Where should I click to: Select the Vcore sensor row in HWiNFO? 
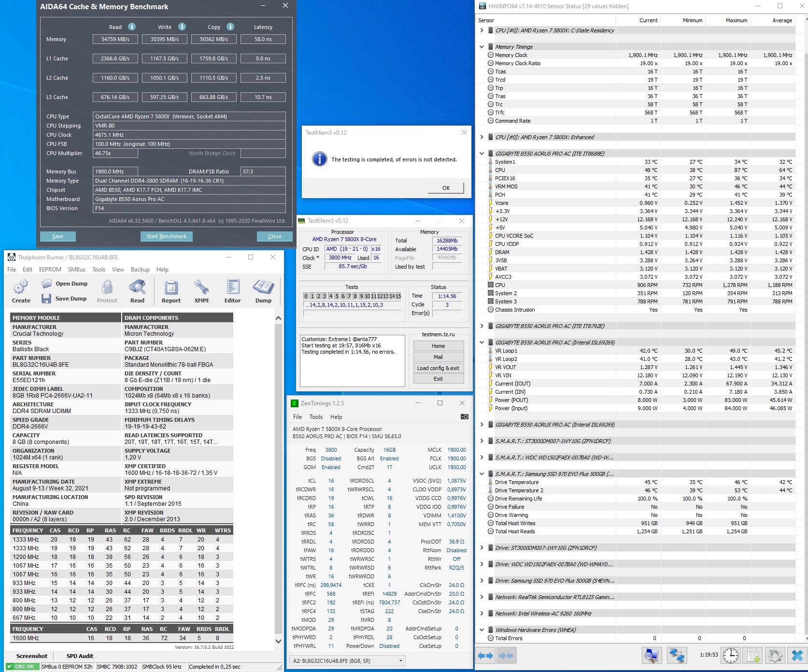pos(635,203)
